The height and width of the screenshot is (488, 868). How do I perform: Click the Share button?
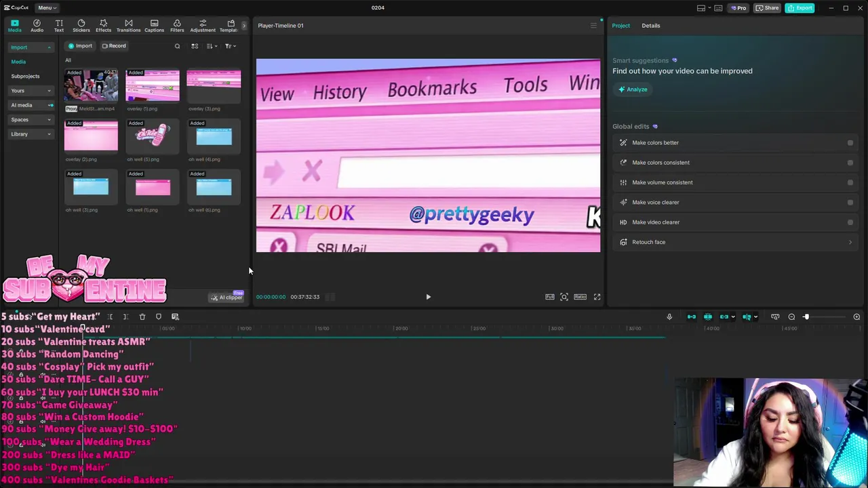tap(768, 8)
